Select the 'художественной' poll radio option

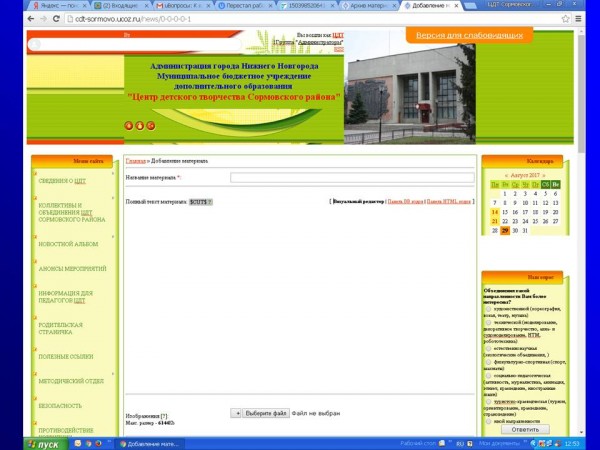coord(488,308)
